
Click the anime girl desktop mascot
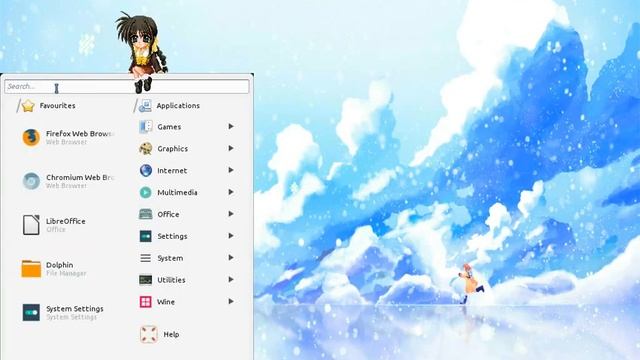tap(142, 52)
